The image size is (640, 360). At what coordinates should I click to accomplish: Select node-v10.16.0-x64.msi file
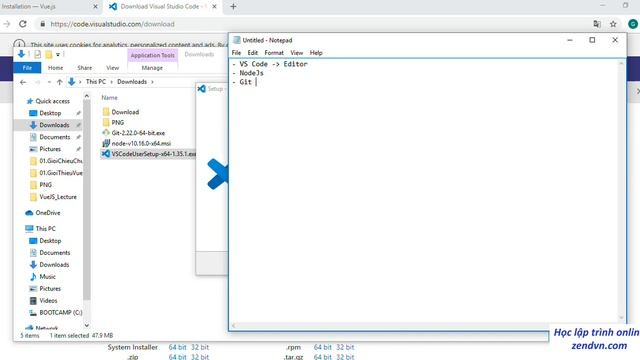click(x=141, y=143)
